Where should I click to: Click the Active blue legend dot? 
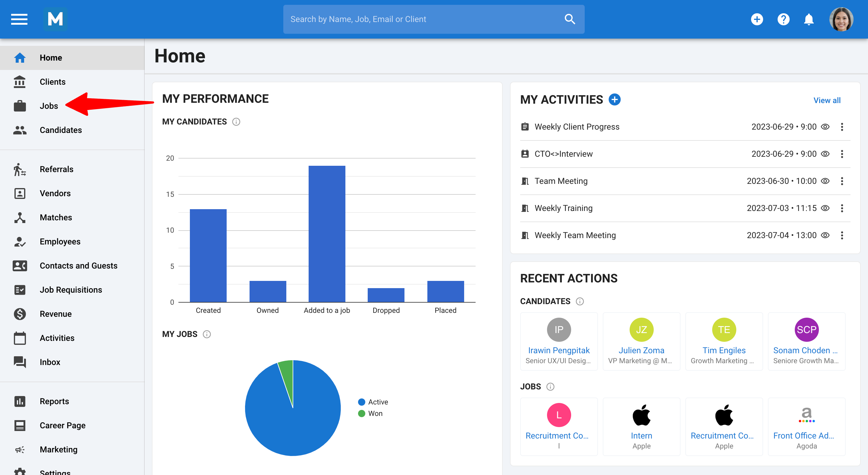pos(362,402)
